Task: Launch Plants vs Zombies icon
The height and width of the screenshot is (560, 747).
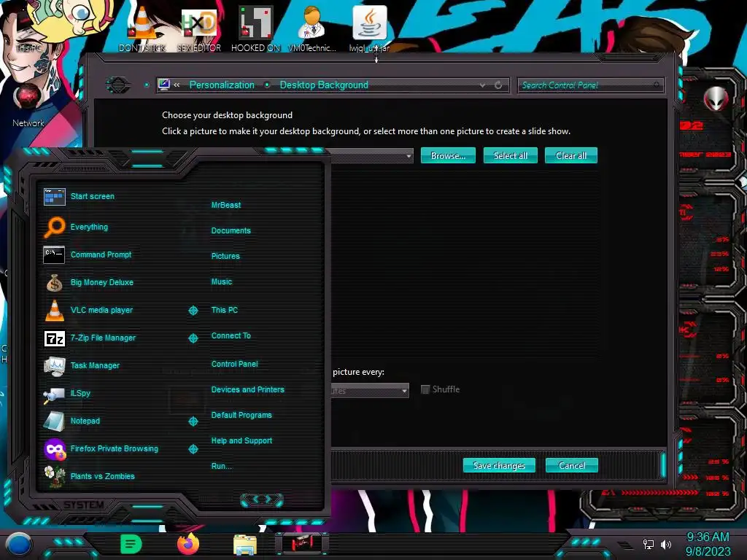Action: coord(54,477)
